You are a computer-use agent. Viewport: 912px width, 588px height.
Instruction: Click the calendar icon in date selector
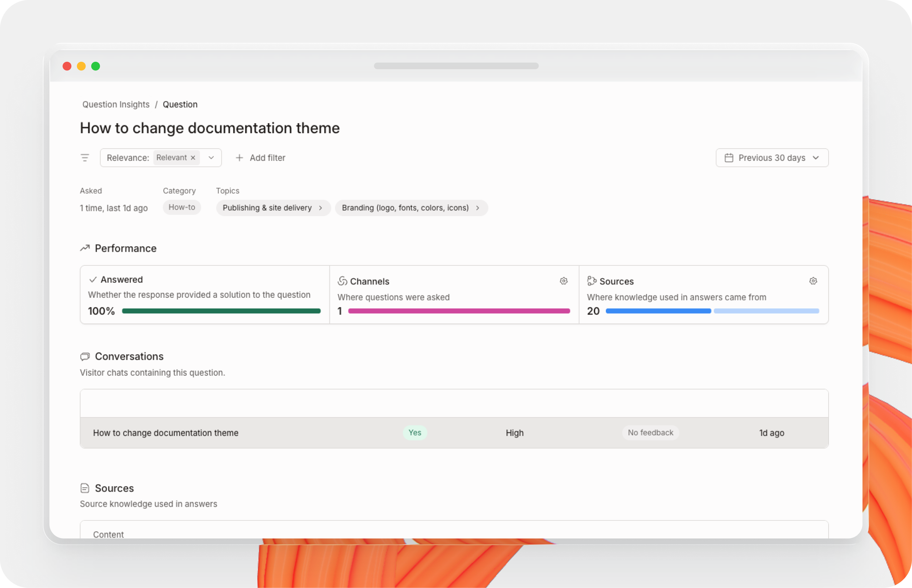pos(729,158)
